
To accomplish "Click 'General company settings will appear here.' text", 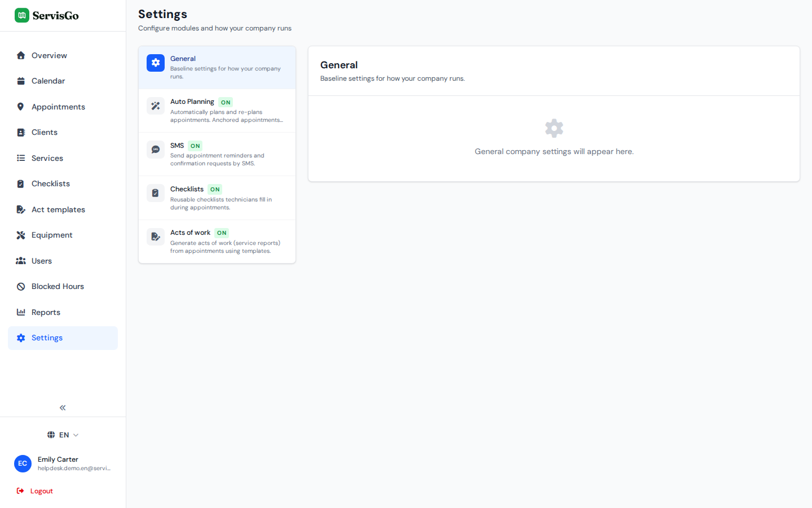I will click(554, 151).
